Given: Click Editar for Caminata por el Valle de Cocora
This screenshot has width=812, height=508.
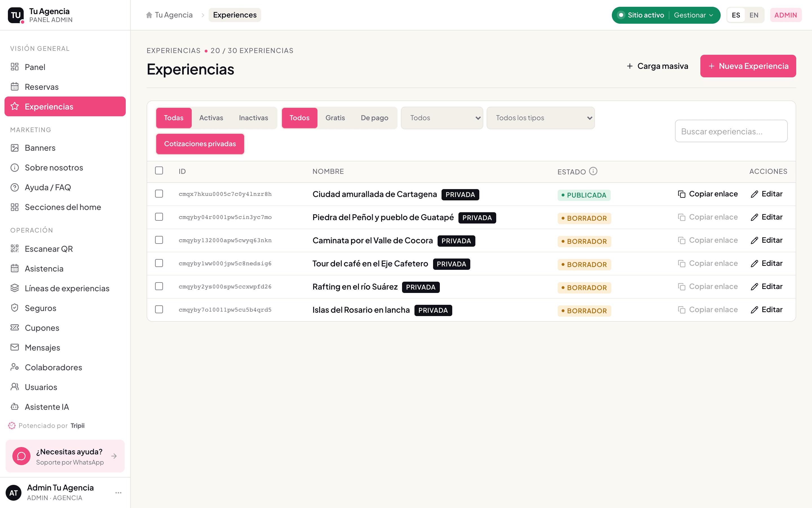Looking at the screenshot, I should coord(766,240).
